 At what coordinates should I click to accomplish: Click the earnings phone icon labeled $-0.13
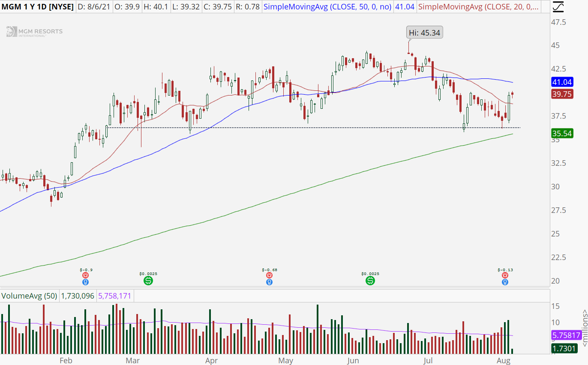(x=505, y=275)
